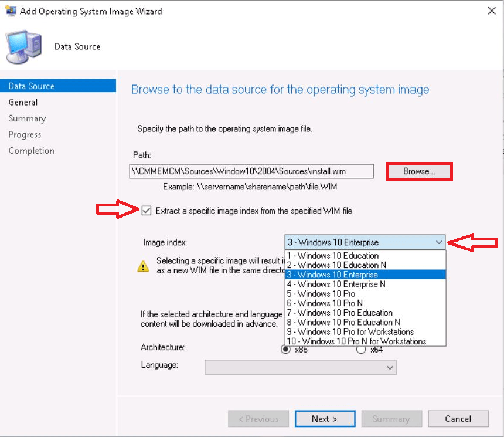Click inside the Path text field
504x437 pixels.
coord(251,171)
